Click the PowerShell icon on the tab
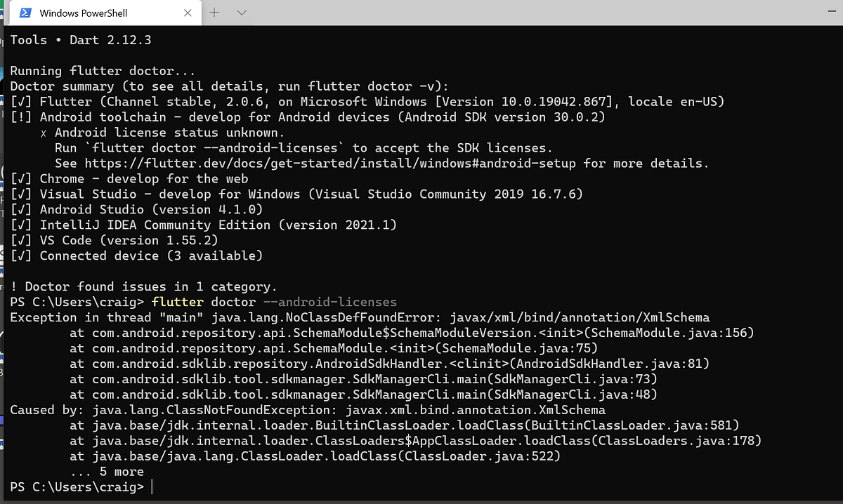This screenshot has width=843, height=504. coord(25,13)
